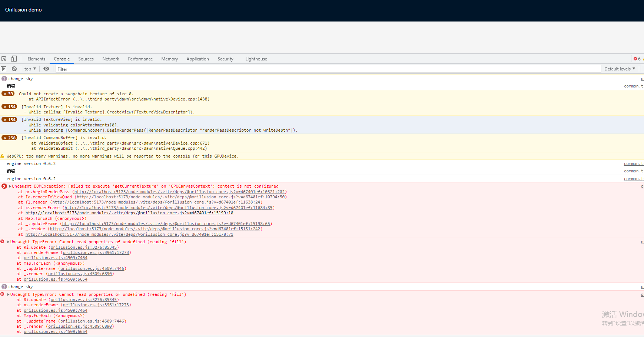Clear the console using the no-entry icon
Viewport: 644px width, 337px height.
pyautogui.click(x=14, y=69)
